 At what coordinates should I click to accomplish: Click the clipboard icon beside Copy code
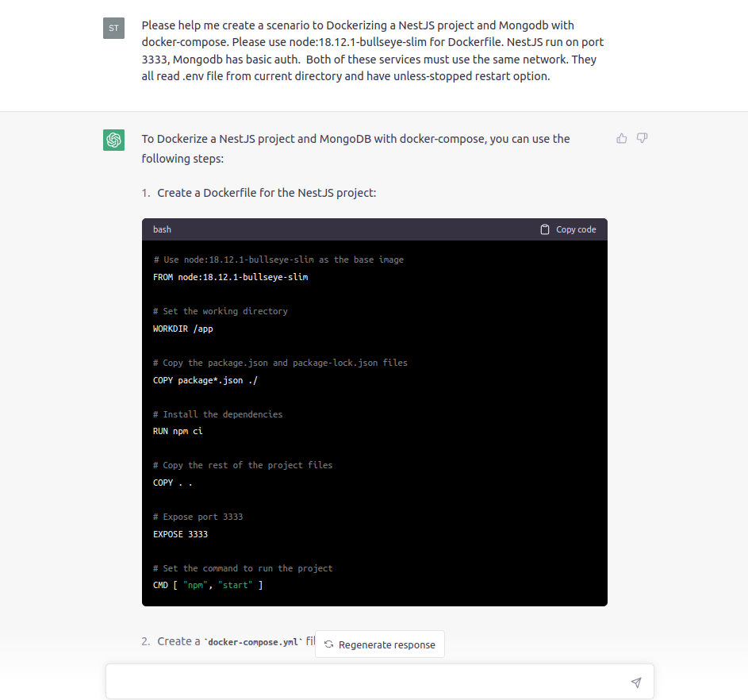click(544, 229)
